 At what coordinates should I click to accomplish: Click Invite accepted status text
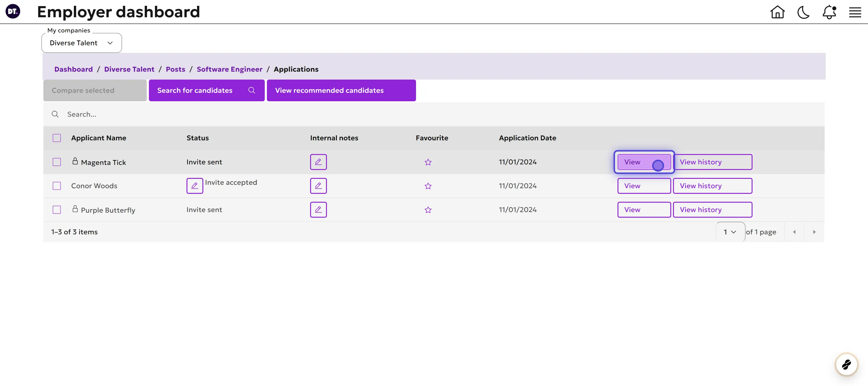point(231,182)
